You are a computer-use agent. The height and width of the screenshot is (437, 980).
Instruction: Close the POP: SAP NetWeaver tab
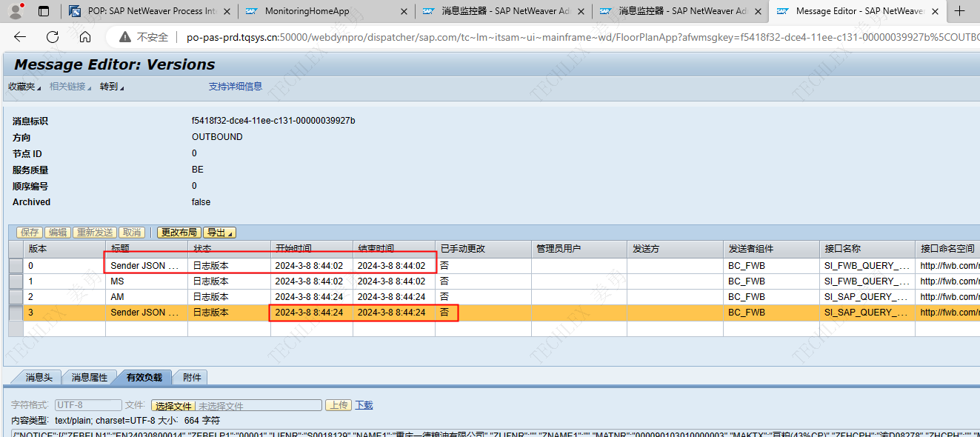[227, 11]
